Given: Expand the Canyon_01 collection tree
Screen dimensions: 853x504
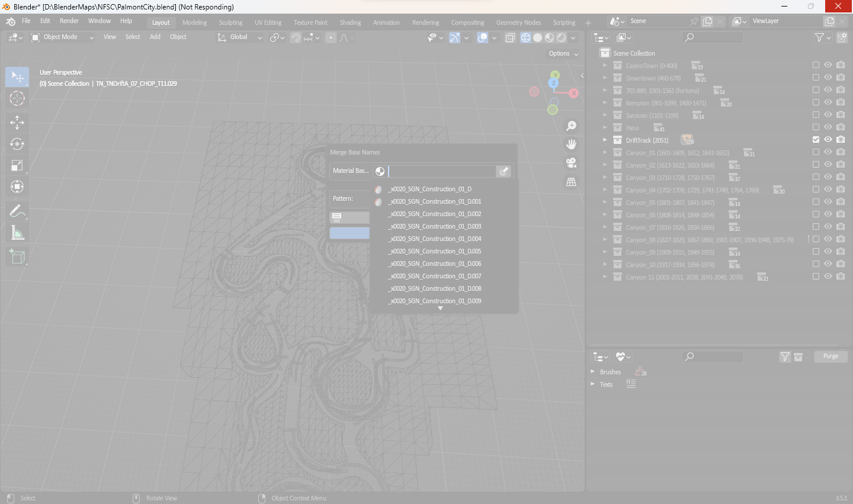Looking at the screenshot, I should (x=605, y=153).
